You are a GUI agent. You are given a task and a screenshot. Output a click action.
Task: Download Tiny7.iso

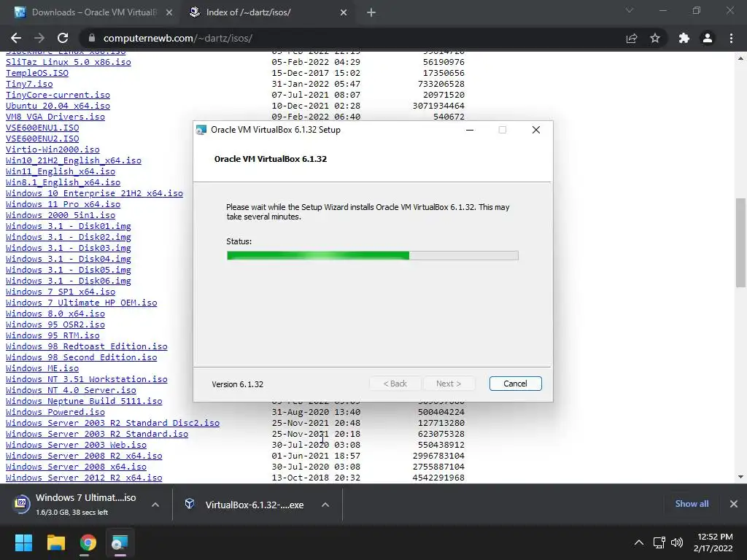(x=29, y=84)
